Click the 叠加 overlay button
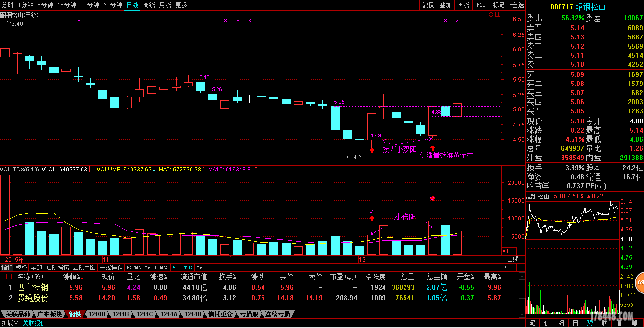Screen dimensions: 644x328 [446, 5]
